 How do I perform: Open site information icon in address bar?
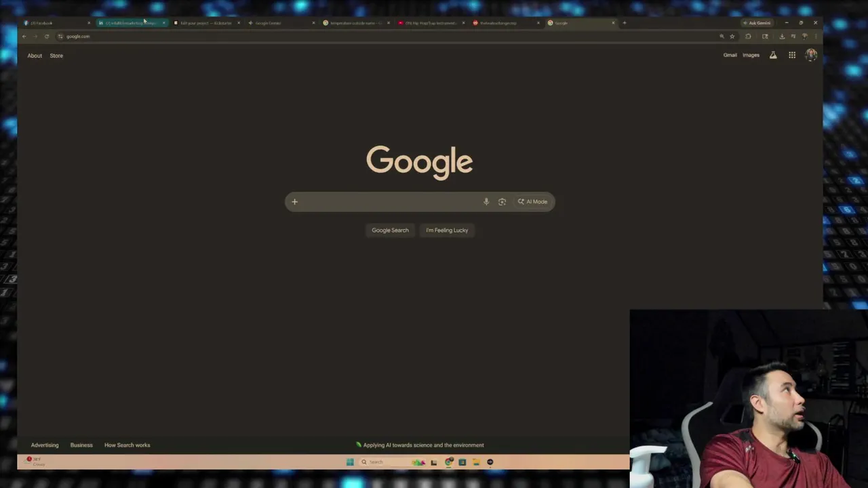click(x=60, y=37)
